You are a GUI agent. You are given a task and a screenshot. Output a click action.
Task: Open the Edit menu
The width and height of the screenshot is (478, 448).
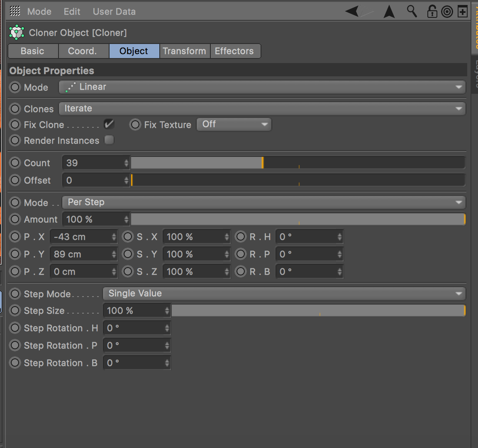(72, 12)
